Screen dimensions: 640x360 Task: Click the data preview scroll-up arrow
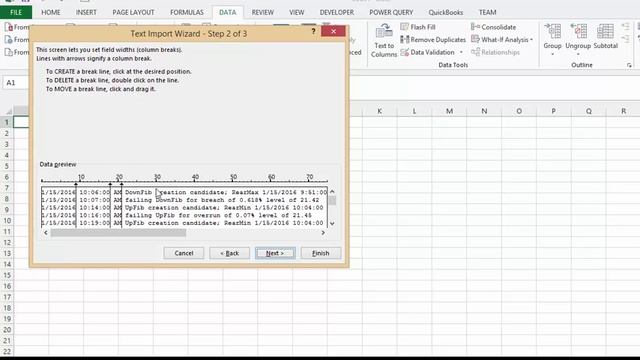pos(332,191)
